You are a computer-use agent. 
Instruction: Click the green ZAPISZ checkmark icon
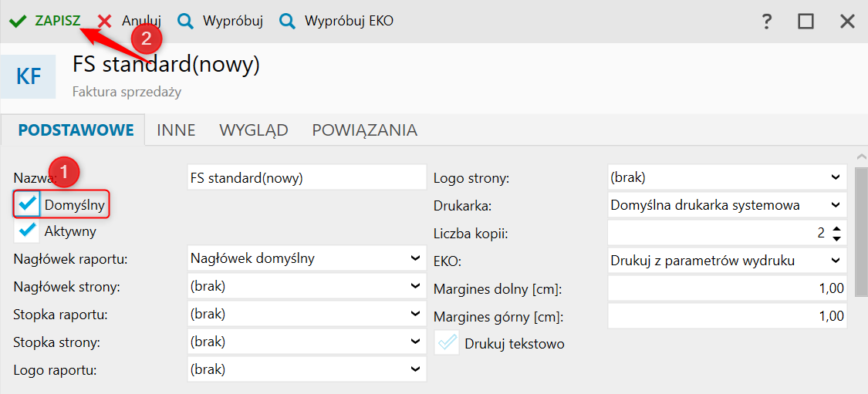pyautogui.click(x=18, y=21)
